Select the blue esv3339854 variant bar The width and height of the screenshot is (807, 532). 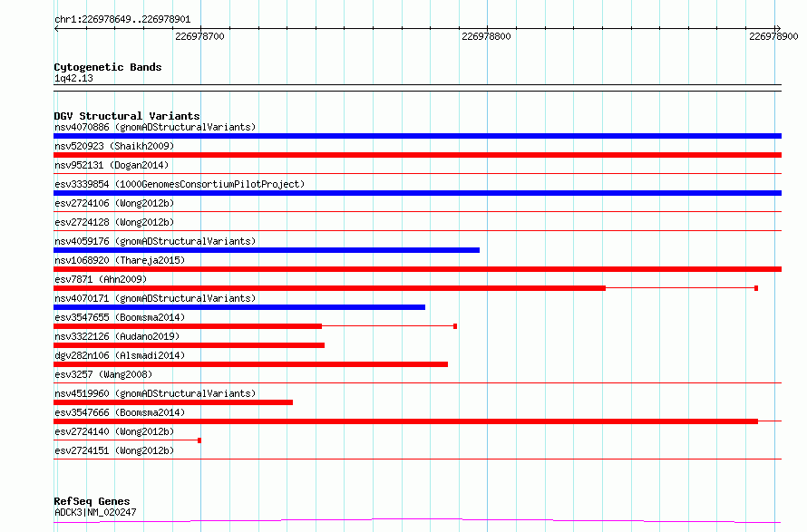(417, 193)
